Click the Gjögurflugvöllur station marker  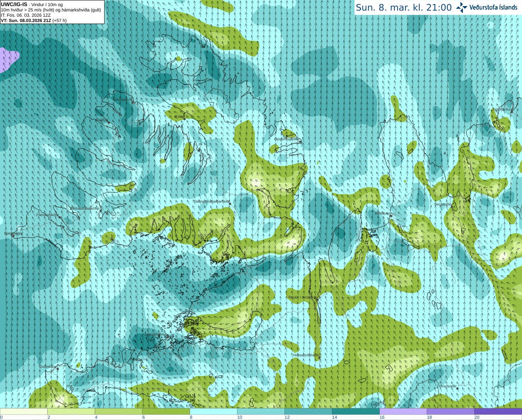(300, 142)
